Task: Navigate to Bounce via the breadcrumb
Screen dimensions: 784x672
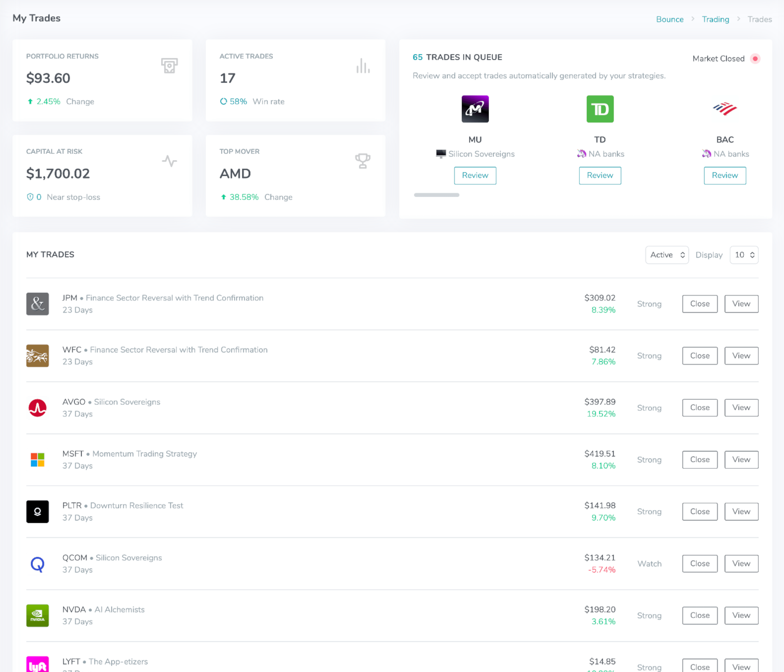Action: (670, 19)
